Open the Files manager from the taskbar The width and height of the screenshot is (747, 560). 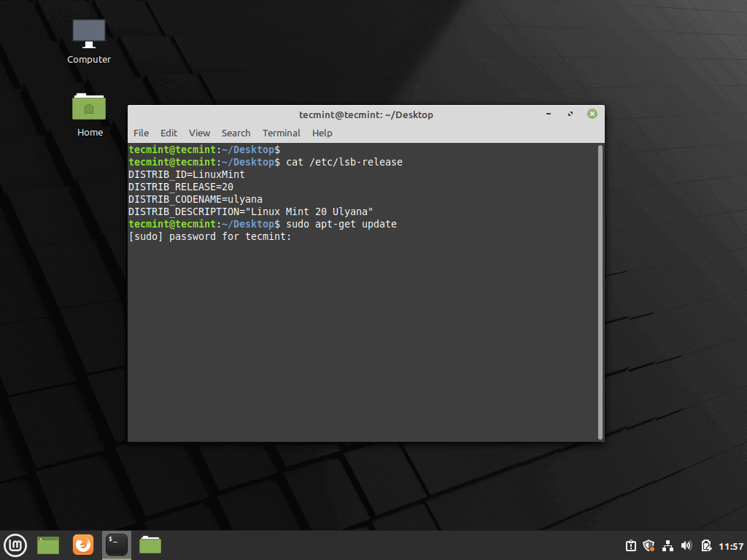coord(150,545)
